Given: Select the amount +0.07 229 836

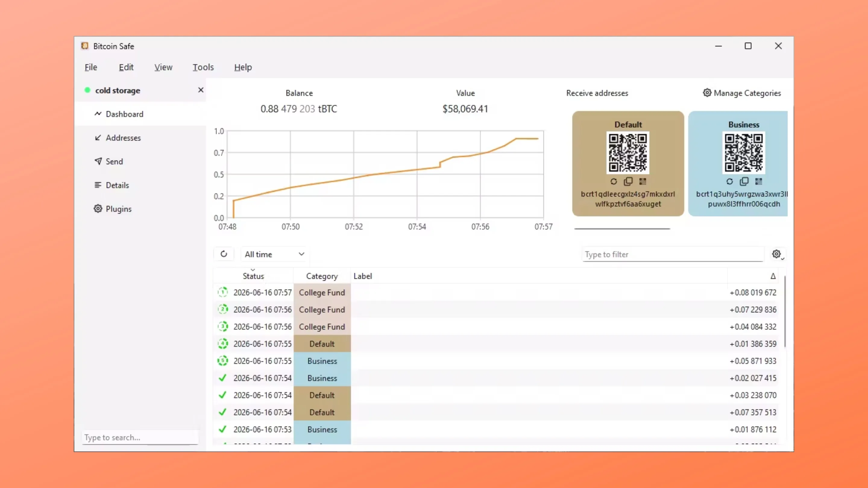Looking at the screenshot, I should coord(753,309).
